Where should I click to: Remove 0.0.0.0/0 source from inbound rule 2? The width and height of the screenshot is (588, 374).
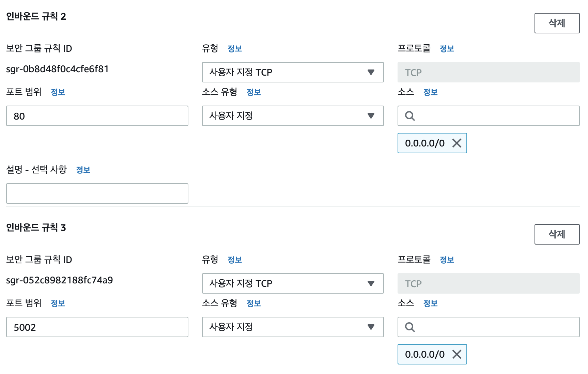pyautogui.click(x=457, y=143)
